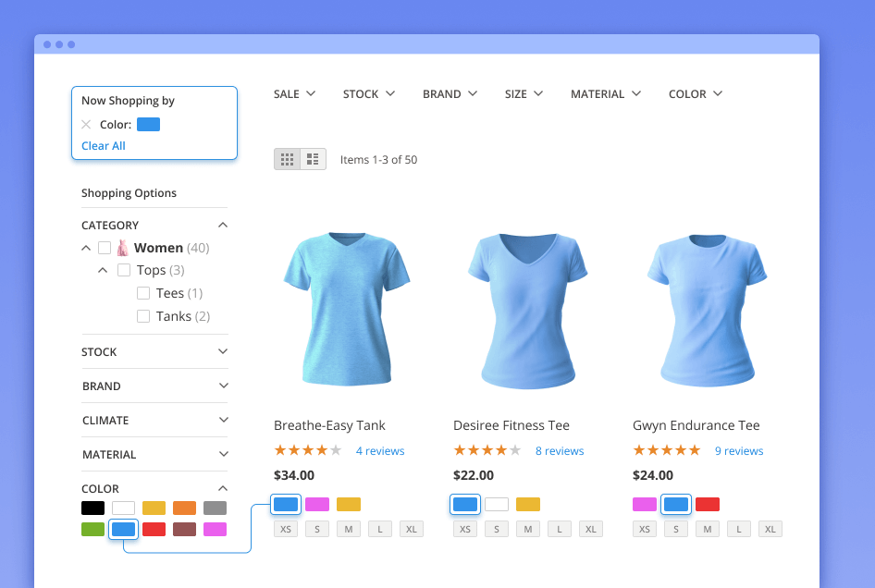Collapse the Tops subcategory arrow
Viewport: 875px width, 588px height.
104,270
